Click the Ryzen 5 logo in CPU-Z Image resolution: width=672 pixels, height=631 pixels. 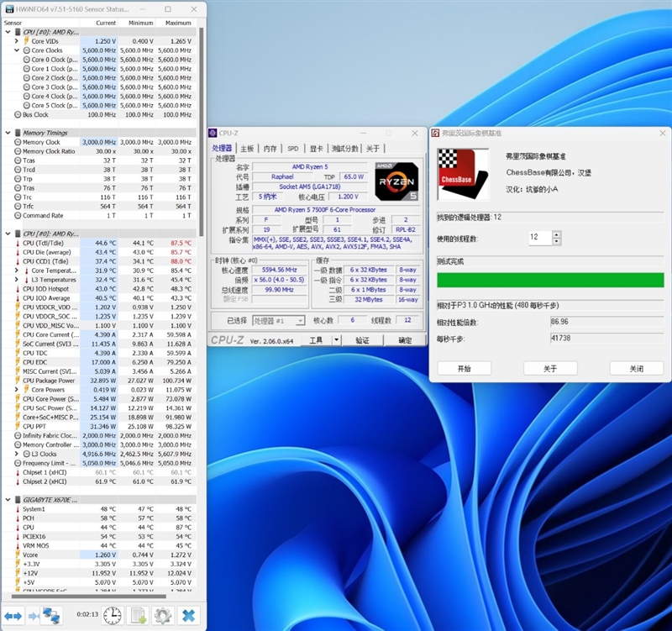pos(396,181)
